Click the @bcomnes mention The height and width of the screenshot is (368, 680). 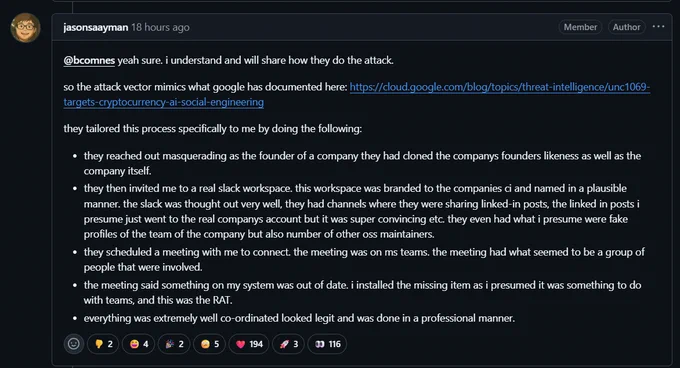pyautogui.click(x=89, y=60)
